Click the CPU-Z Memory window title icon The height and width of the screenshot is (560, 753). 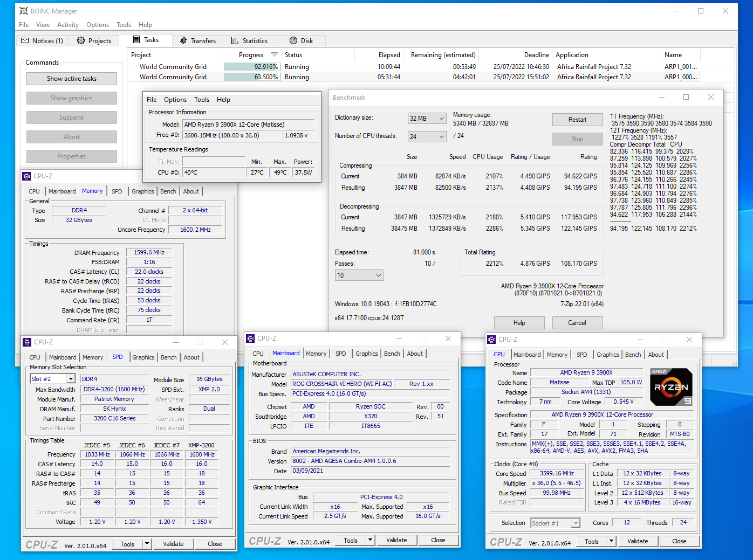tap(26, 176)
